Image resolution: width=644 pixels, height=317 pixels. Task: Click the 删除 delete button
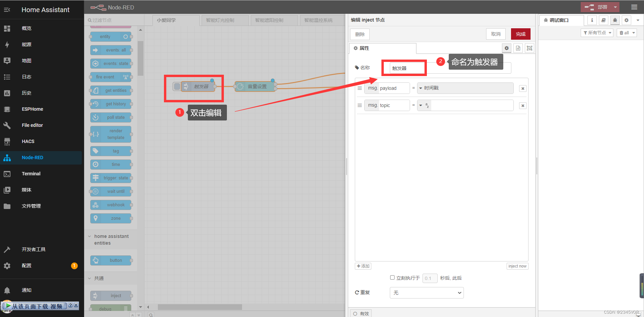[x=360, y=34]
